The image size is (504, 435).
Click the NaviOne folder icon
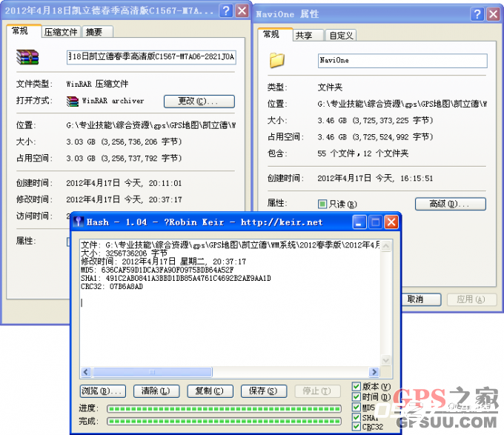coord(277,61)
